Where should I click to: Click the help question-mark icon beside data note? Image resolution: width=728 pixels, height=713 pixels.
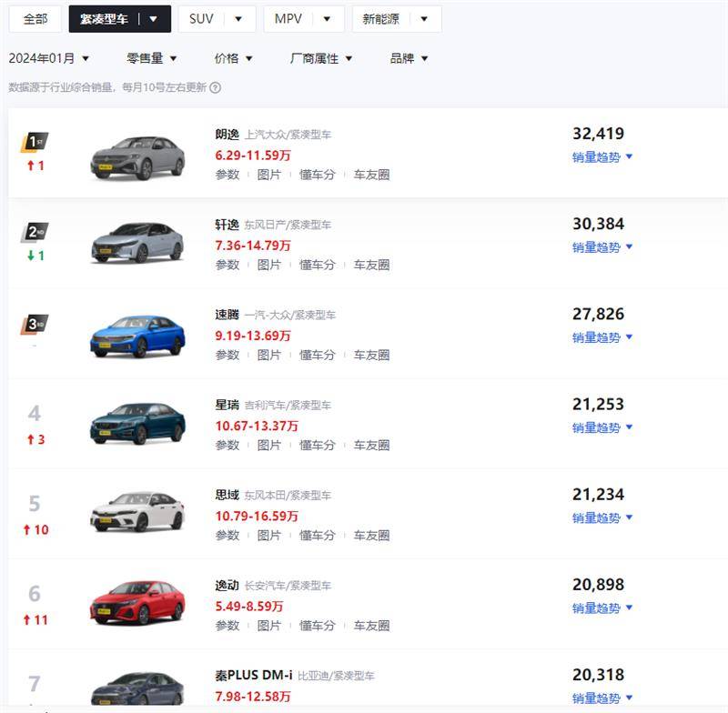[x=216, y=88]
